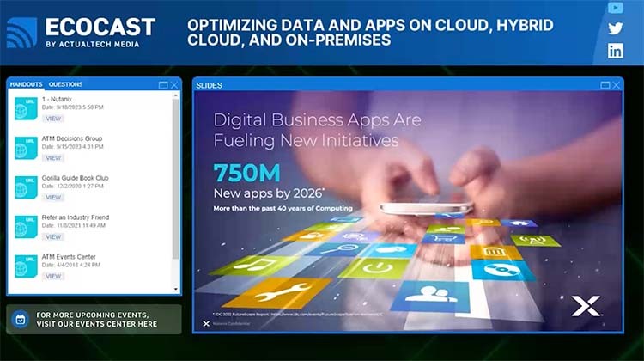Open the YouTube icon in the header
The width and height of the screenshot is (644, 361).
tap(615, 9)
